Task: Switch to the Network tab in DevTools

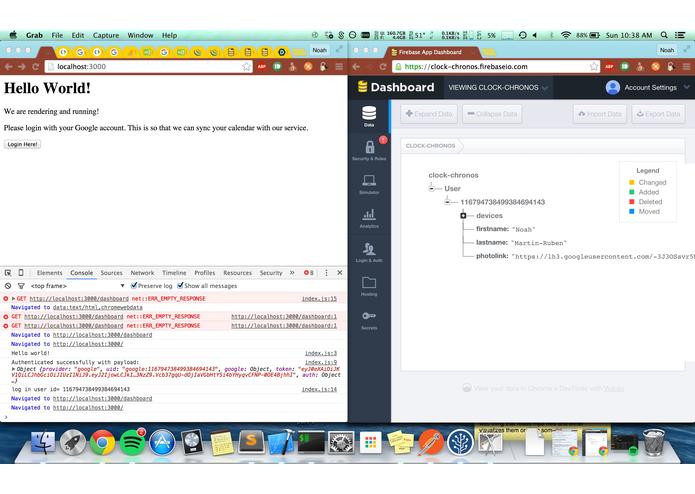Action: [x=142, y=273]
